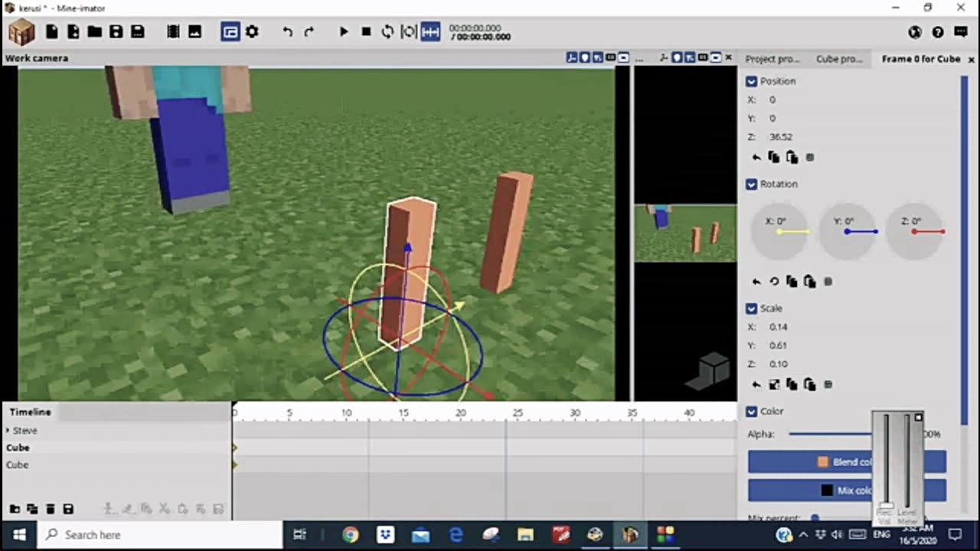This screenshot has width=980, height=551.
Task: Redo the last action
Action: click(309, 32)
